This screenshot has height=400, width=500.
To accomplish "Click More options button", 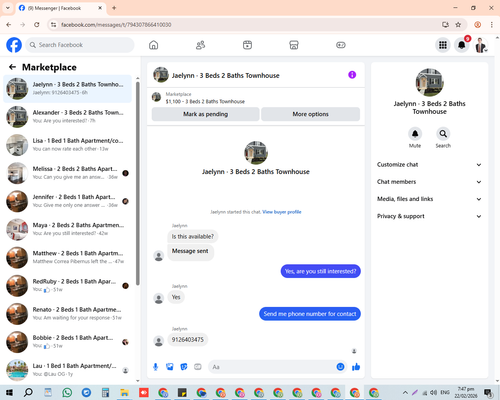I will (310, 114).
